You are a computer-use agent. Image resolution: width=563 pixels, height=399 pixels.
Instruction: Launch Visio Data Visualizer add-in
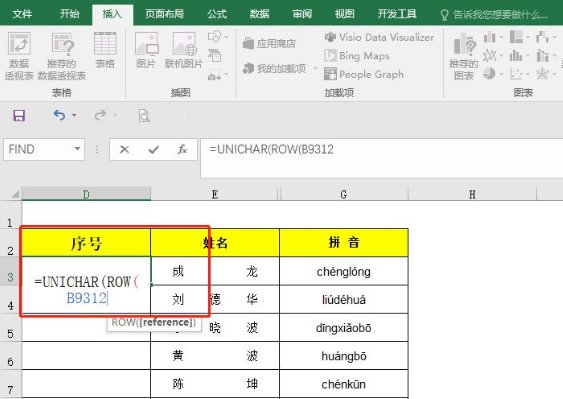click(379, 37)
